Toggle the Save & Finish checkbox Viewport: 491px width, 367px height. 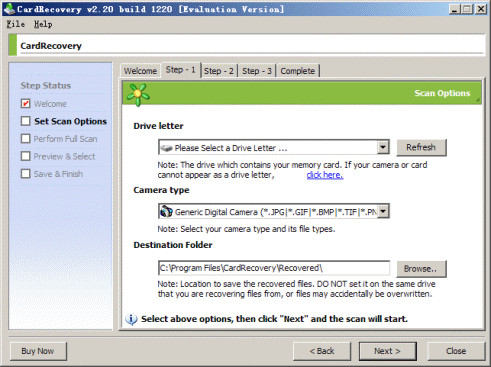click(x=26, y=174)
